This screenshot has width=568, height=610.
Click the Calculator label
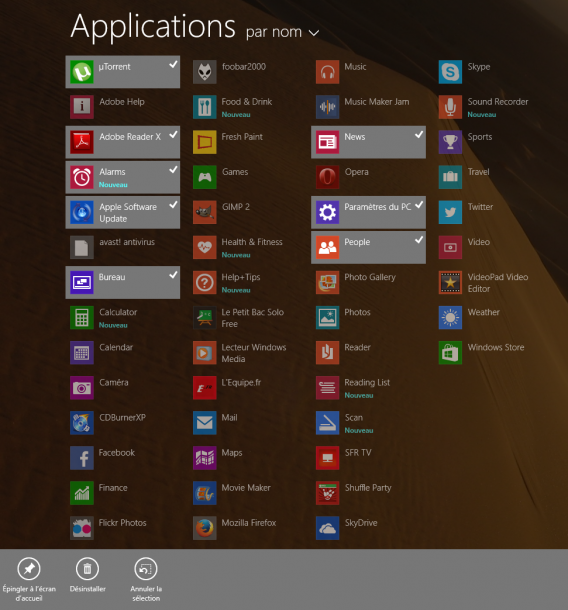tap(118, 312)
